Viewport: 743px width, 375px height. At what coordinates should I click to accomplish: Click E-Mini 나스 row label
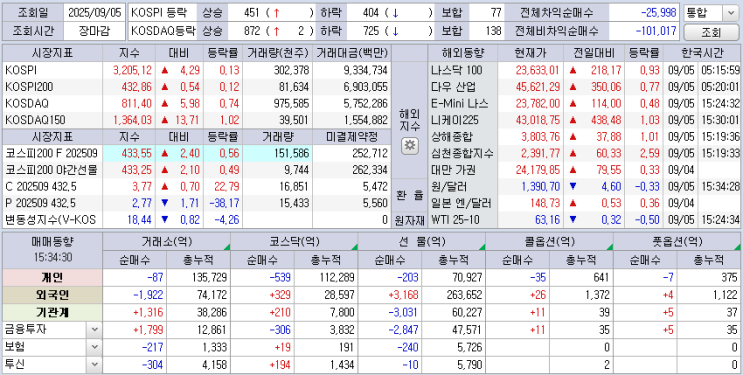coord(460,104)
